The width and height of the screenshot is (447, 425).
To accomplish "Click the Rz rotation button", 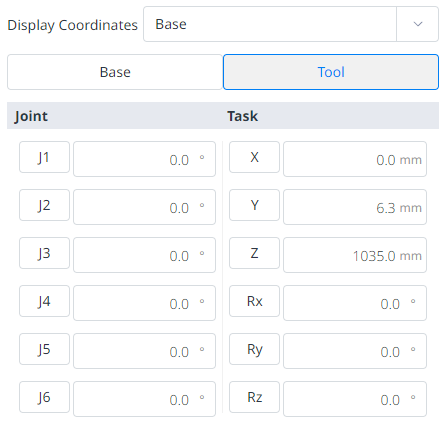I will tap(254, 397).
